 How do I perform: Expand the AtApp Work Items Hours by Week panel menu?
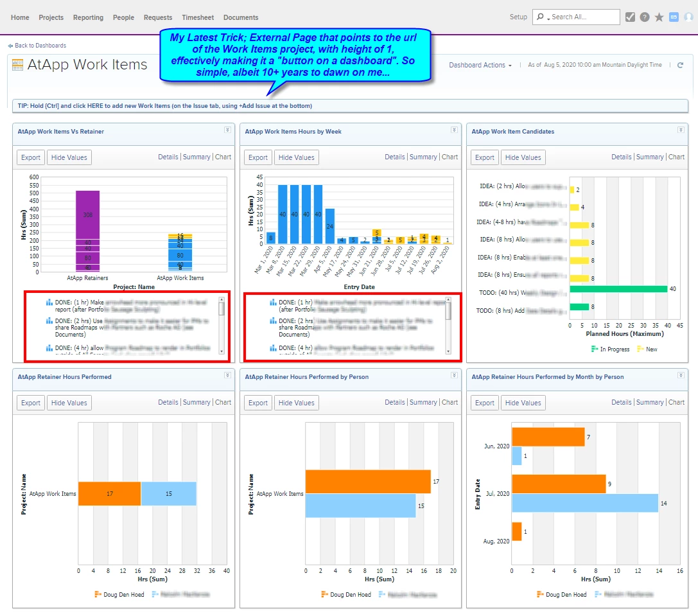point(454,130)
